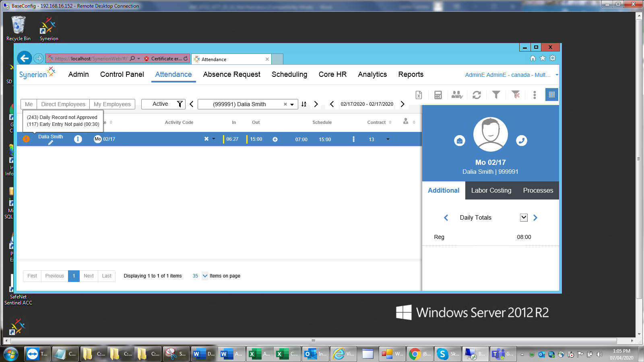Clear filters with the crossed funnel icon
The height and width of the screenshot is (362, 644).
tap(516, 95)
